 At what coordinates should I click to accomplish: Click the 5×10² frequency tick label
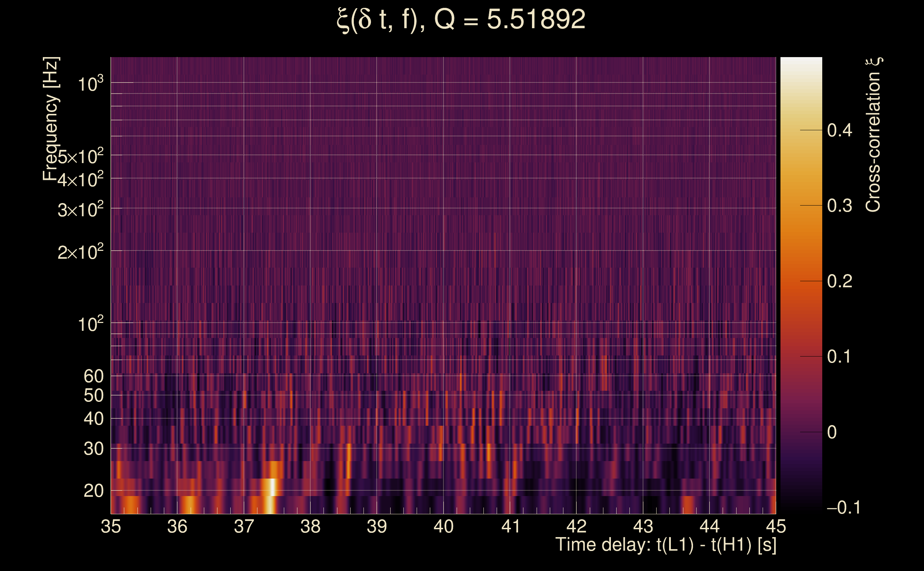click(x=80, y=156)
